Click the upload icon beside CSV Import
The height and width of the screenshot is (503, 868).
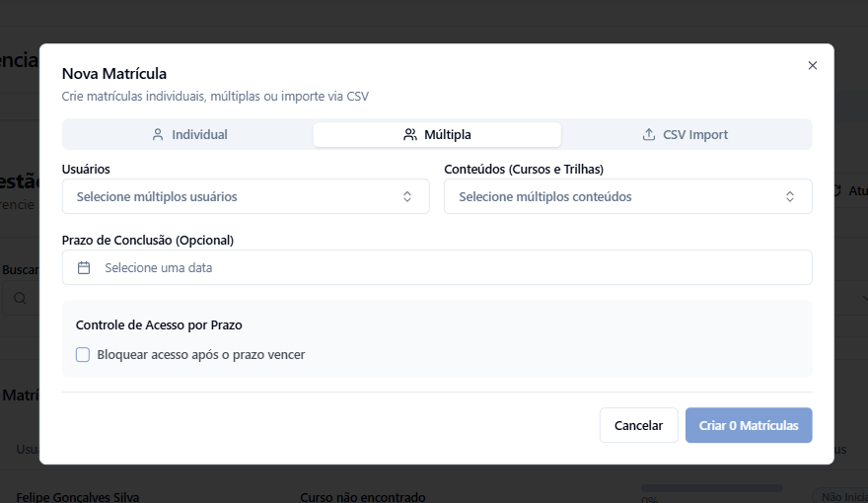coord(649,134)
